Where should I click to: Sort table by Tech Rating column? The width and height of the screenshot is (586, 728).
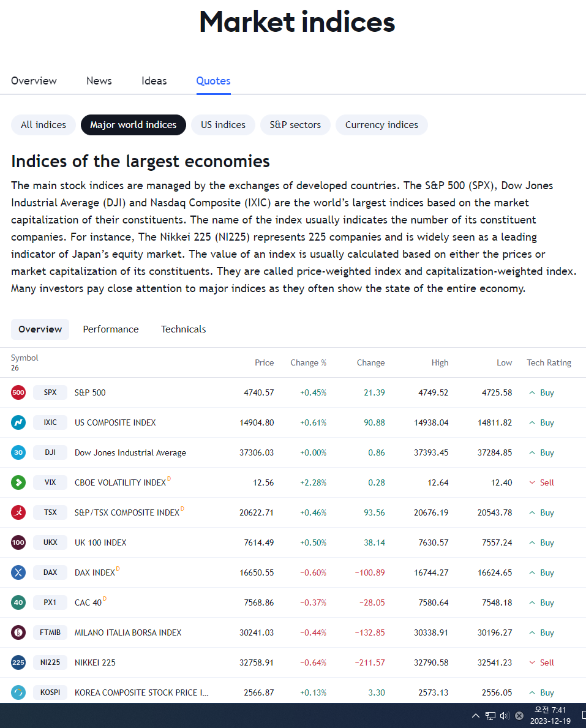(549, 362)
